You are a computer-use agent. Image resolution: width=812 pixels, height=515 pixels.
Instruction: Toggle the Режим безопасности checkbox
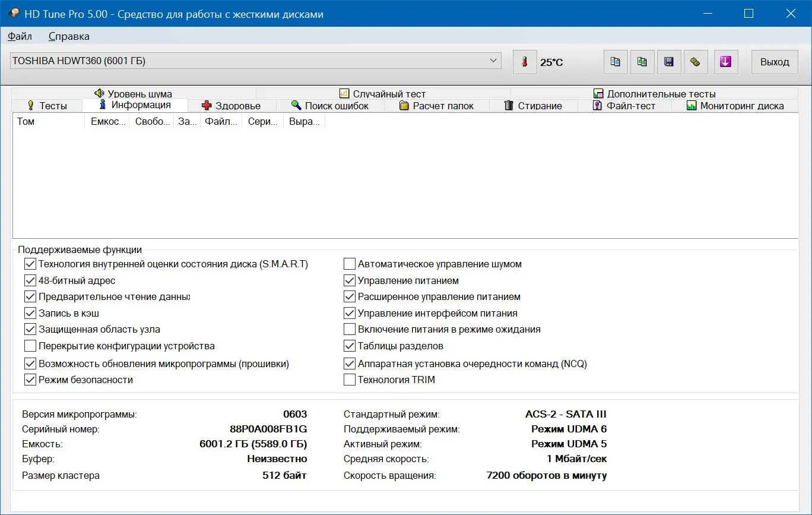coord(30,380)
